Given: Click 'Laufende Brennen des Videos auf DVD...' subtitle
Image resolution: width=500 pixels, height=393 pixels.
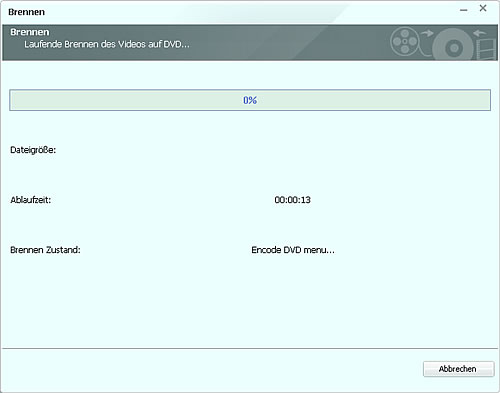Looking at the screenshot, I should point(107,44).
